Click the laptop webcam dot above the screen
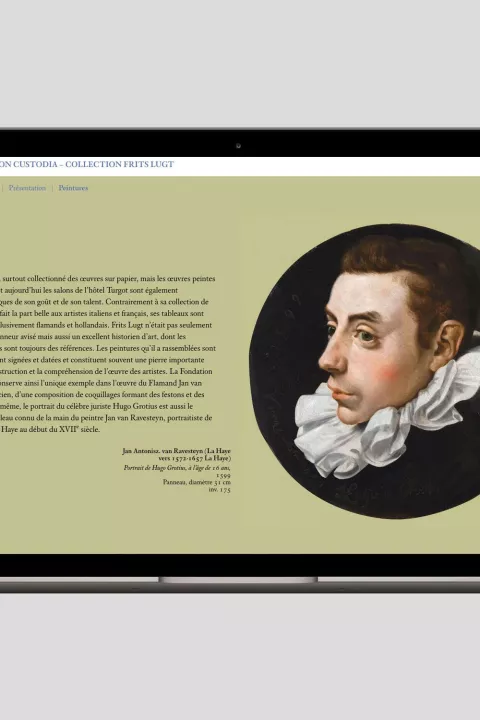This screenshot has height=720, width=480. tap(238, 146)
